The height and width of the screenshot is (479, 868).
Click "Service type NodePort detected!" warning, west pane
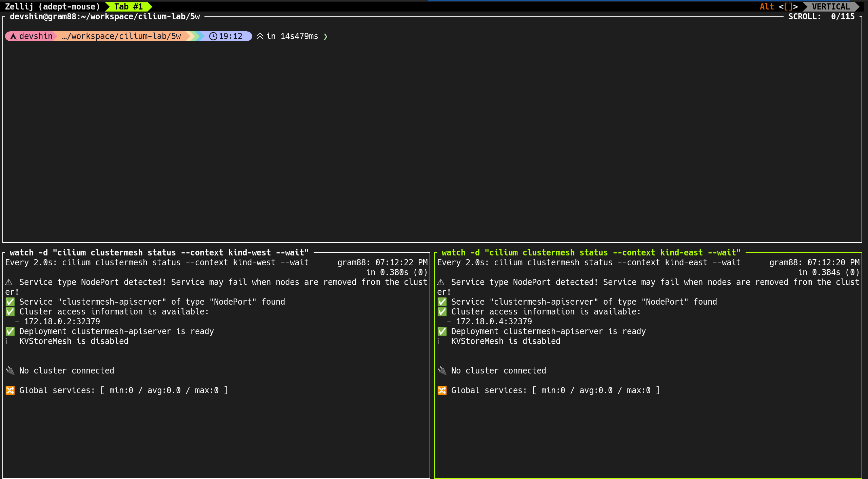pos(93,282)
